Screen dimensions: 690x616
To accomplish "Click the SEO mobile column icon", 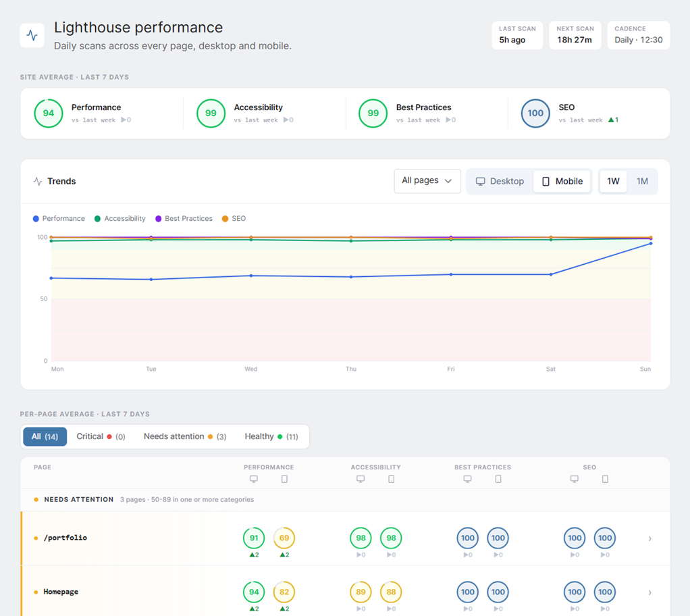I will coord(605,479).
